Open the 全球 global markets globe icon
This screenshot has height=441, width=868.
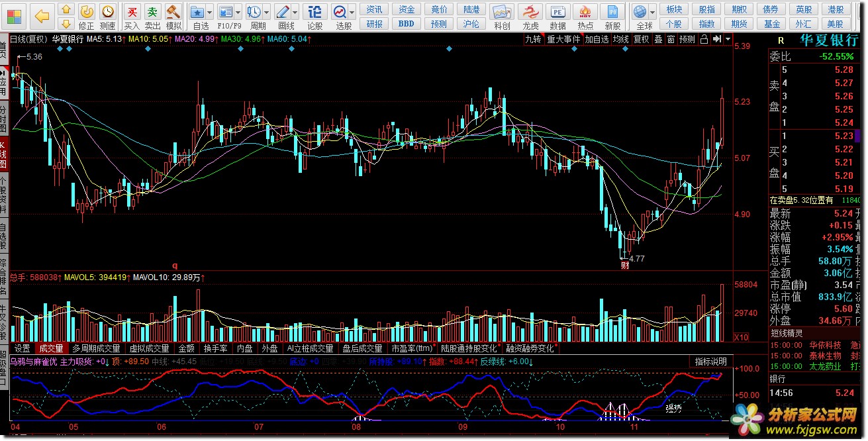(x=640, y=11)
